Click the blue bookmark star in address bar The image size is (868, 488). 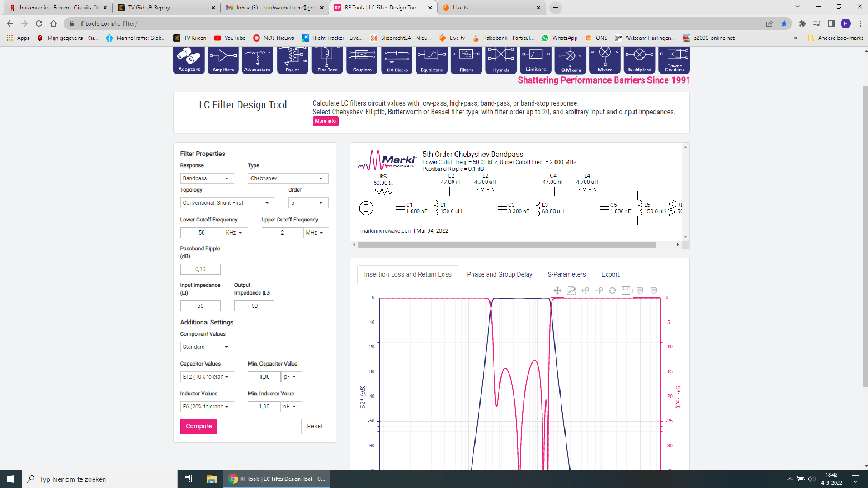pyautogui.click(x=784, y=23)
